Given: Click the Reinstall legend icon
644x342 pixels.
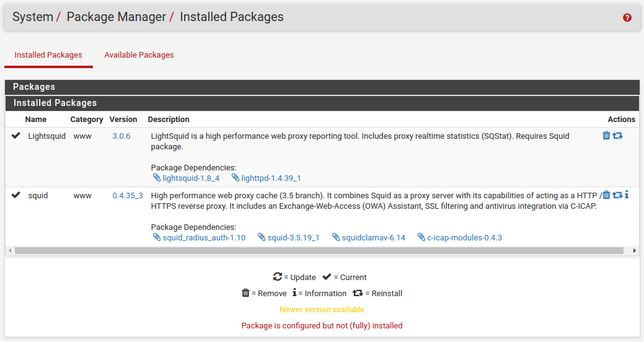Looking at the screenshot, I should [358, 292].
